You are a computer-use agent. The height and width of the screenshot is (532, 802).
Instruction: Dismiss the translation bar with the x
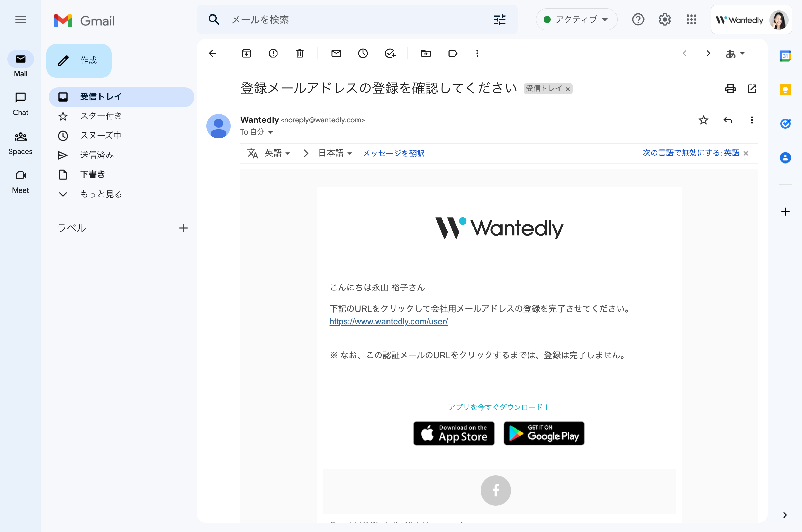[x=746, y=153]
